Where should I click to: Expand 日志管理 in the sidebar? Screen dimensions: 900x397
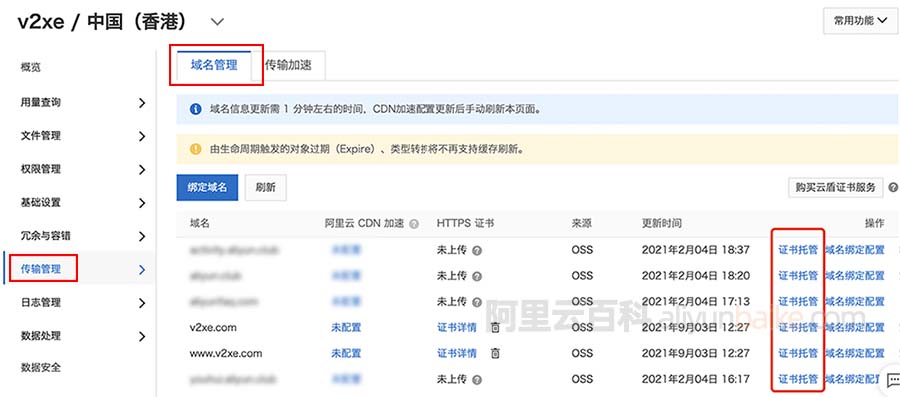click(x=142, y=303)
